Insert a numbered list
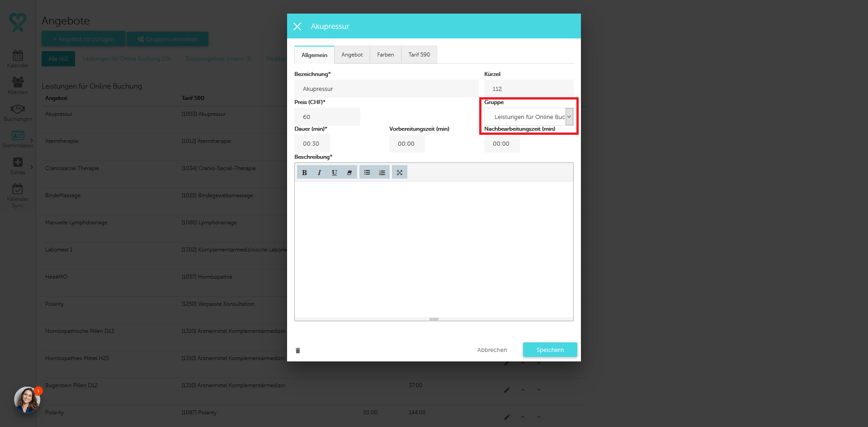This screenshot has height=427, width=868. (382, 172)
